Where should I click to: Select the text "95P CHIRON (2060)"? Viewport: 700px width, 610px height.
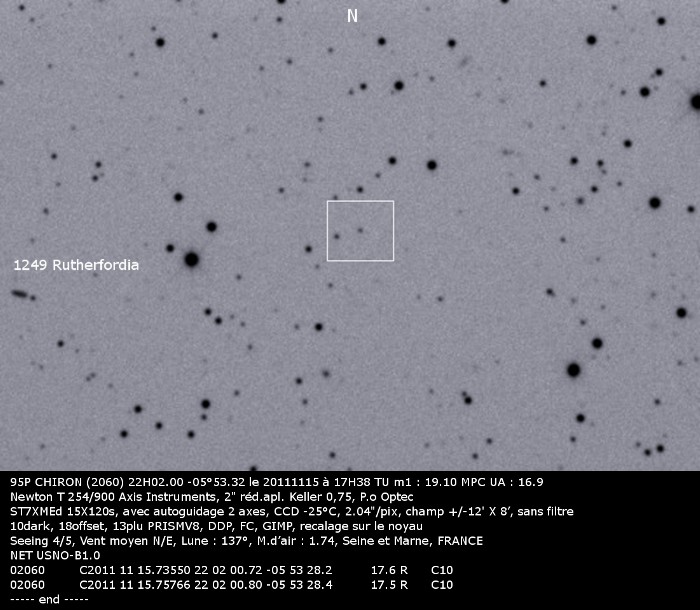pyautogui.click(x=67, y=482)
